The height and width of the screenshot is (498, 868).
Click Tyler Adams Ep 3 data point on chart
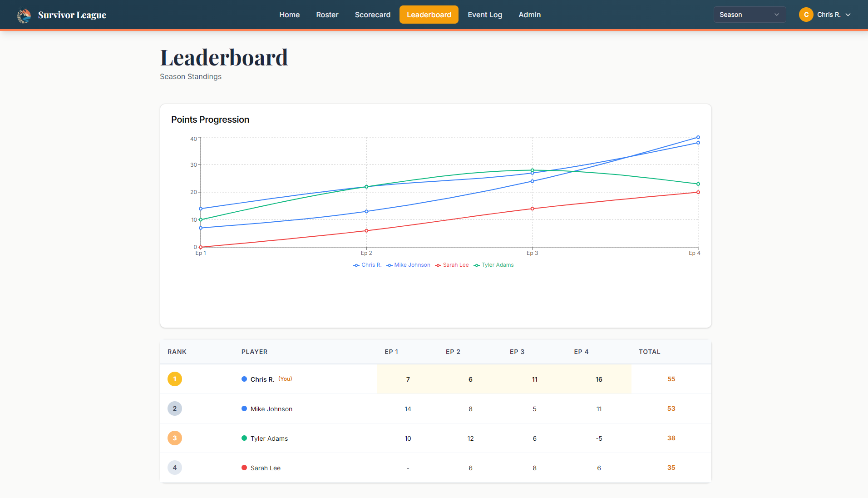[x=533, y=170]
